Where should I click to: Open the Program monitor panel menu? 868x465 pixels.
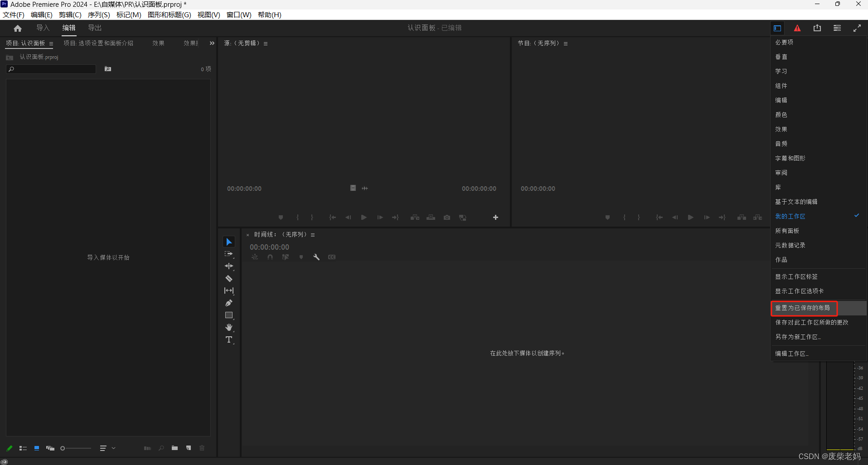566,44
